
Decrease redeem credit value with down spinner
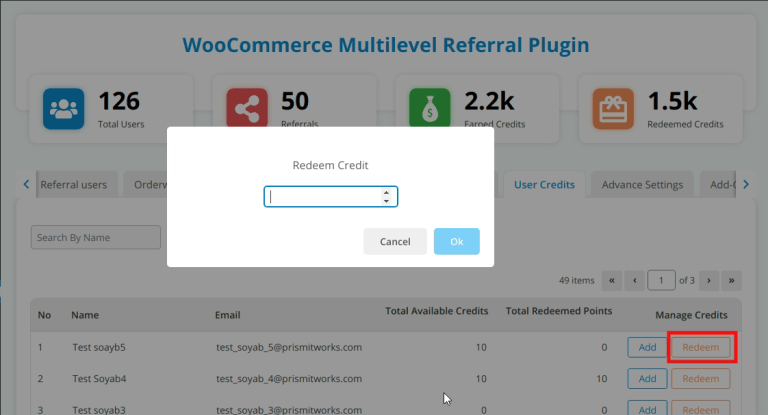386,201
